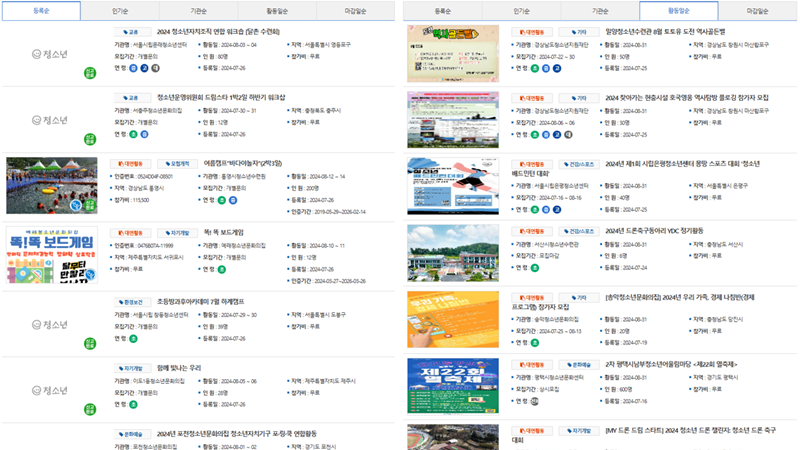Open 2024 청소년자치조직 연합 워크숍 title link
This screenshot has width=800, height=450.
tap(218, 32)
